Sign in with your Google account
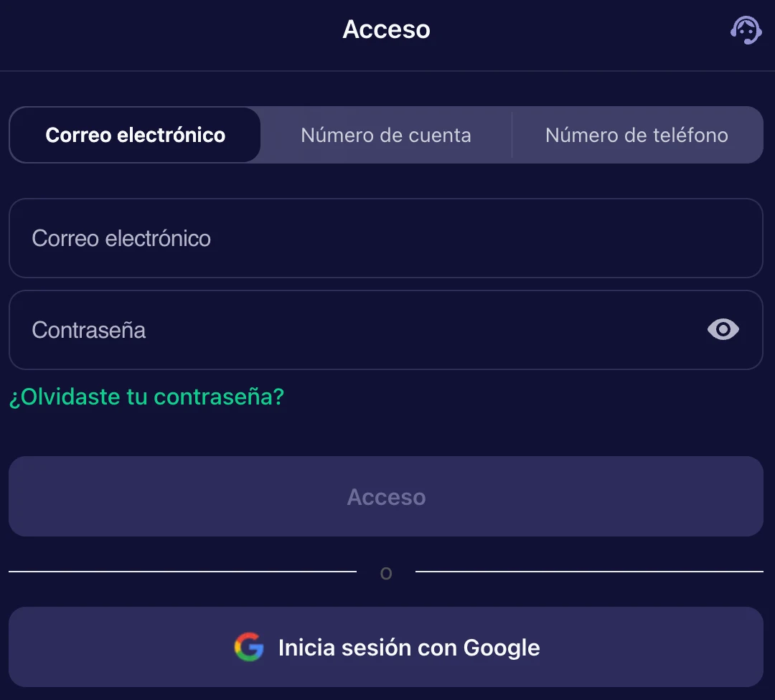775x700 pixels. [387, 647]
